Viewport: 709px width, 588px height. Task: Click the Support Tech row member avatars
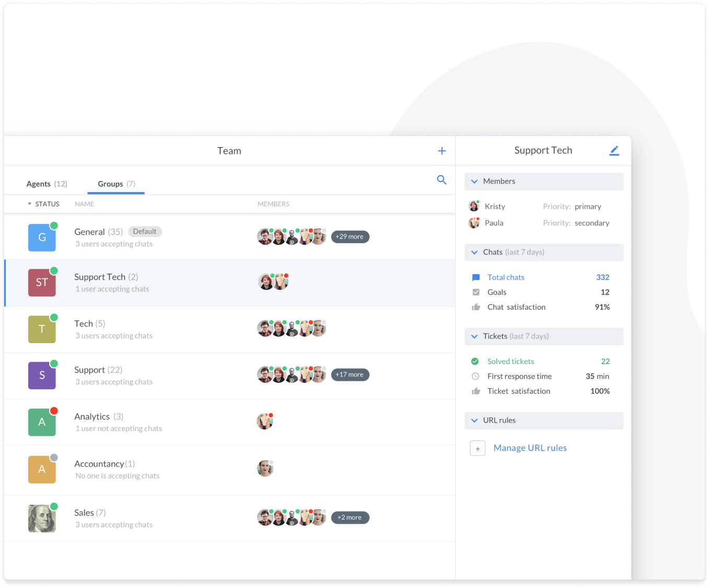coord(273,281)
